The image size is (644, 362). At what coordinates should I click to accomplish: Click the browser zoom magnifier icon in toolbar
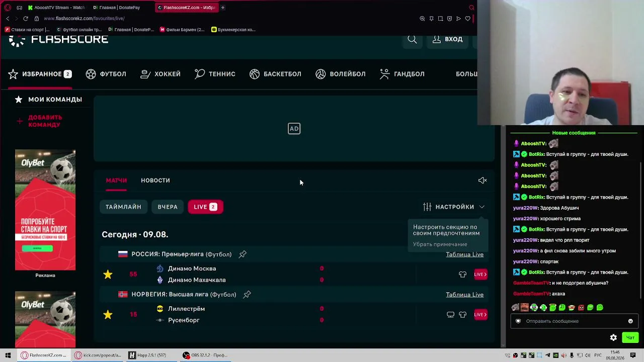coord(422,19)
